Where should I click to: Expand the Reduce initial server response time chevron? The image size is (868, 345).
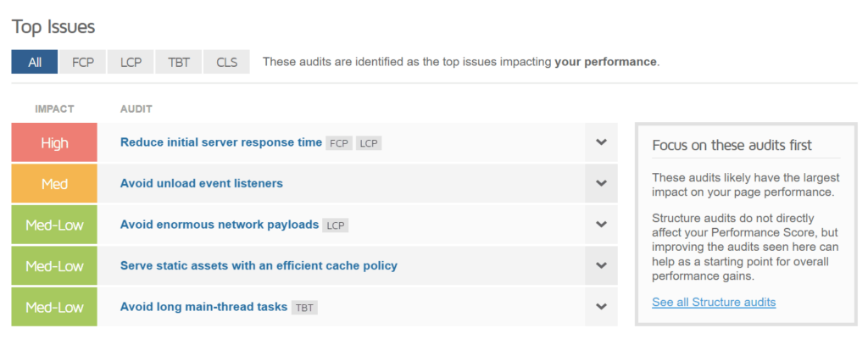point(601,142)
